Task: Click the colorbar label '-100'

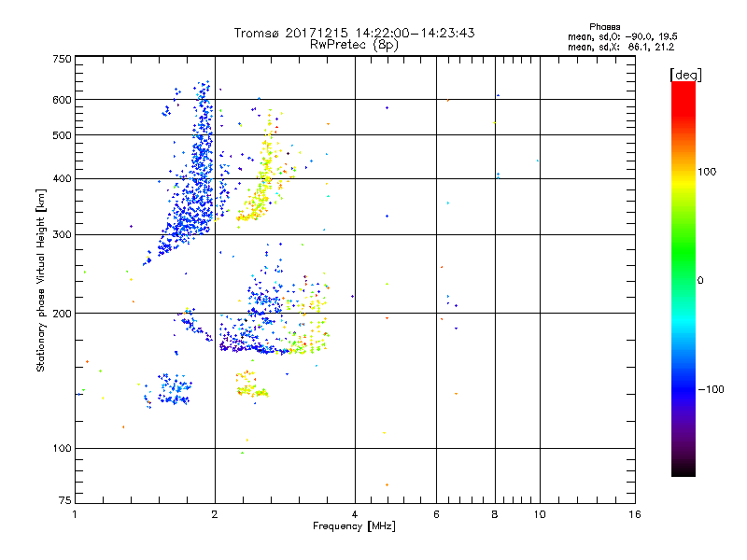Action: point(711,389)
